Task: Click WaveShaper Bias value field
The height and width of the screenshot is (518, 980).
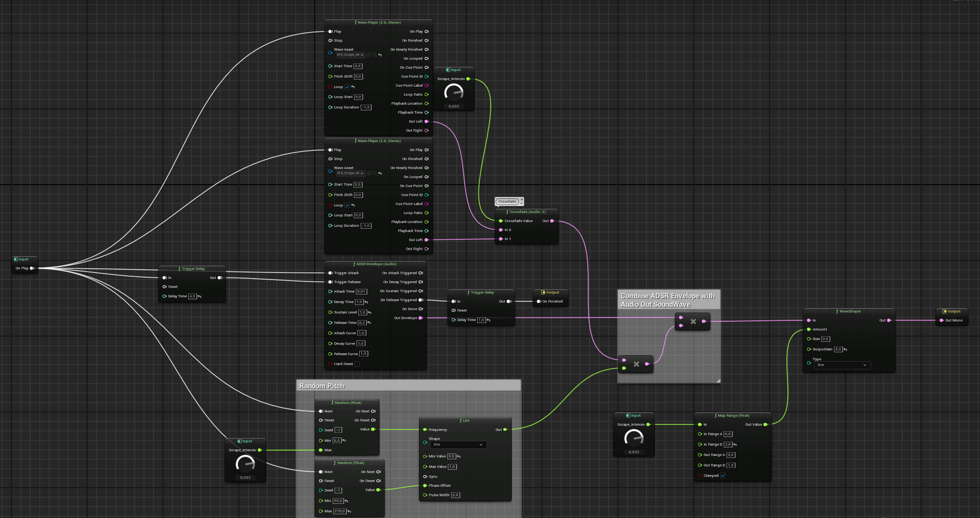Action: [x=825, y=339]
